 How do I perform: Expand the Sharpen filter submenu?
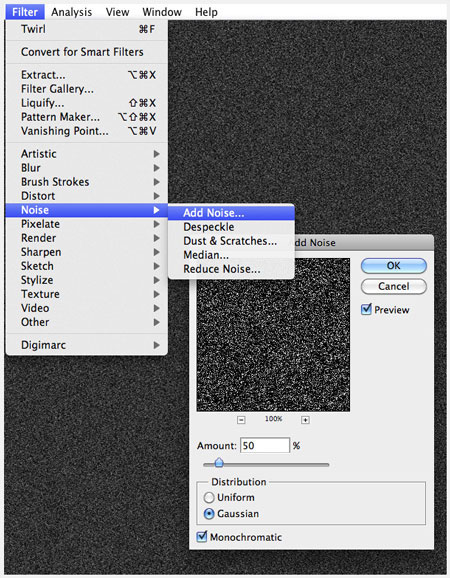[x=87, y=252]
